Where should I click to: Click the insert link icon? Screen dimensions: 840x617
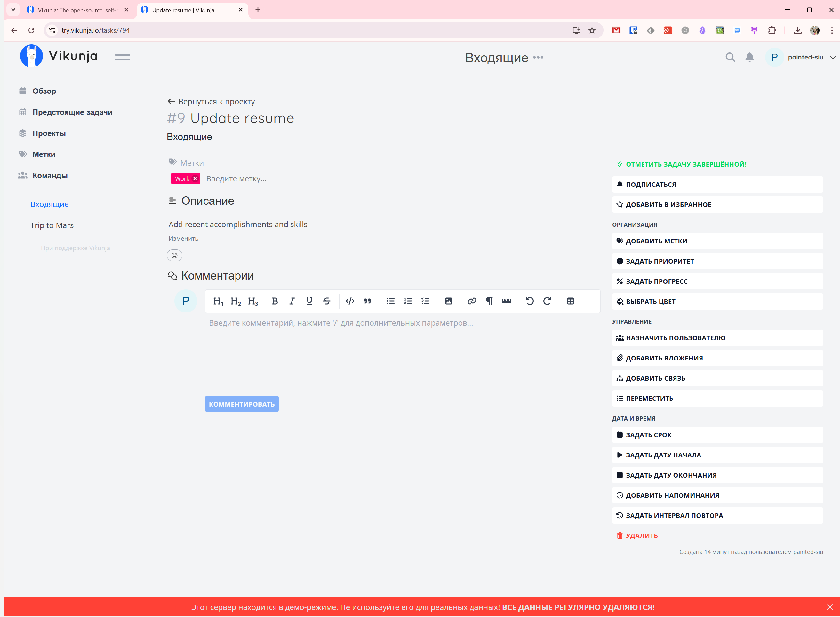click(472, 301)
